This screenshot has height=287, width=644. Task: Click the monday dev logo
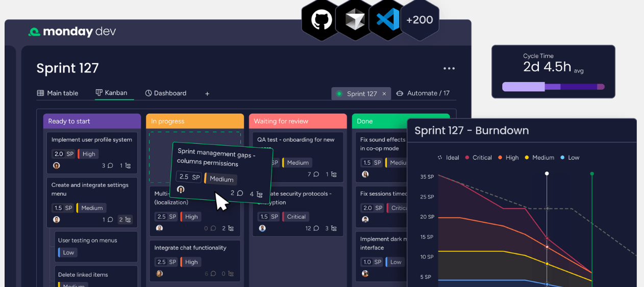point(72,32)
